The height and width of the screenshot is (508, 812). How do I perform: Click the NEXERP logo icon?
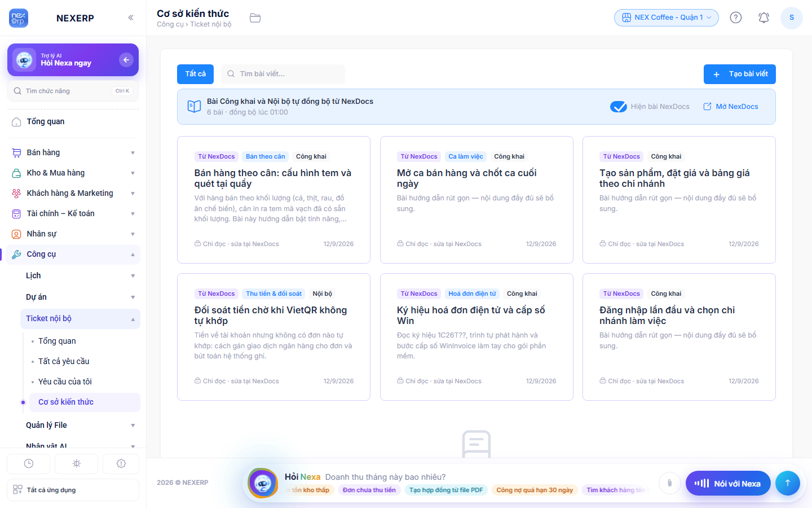[x=19, y=18]
